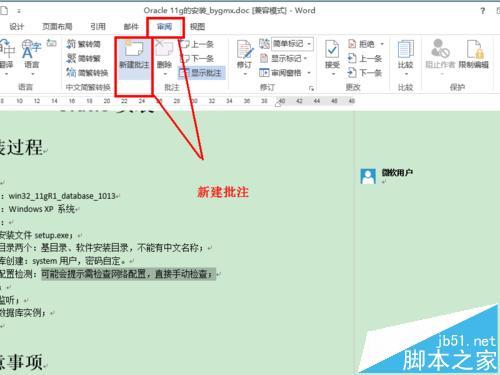Image resolution: width=500 pixels, height=375 pixels.
Task: Switch to the 页面布局 ribbon tab
Action: click(x=57, y=27)
